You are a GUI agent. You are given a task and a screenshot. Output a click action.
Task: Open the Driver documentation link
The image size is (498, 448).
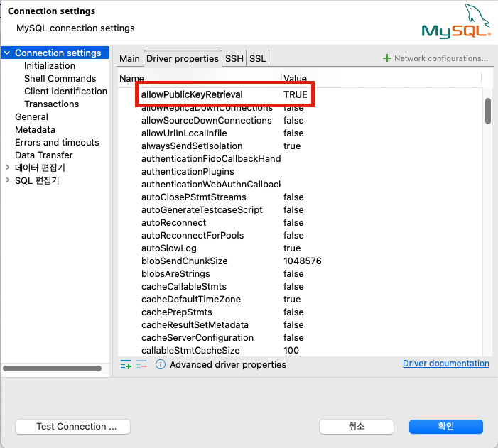click(x=446, y=364)
